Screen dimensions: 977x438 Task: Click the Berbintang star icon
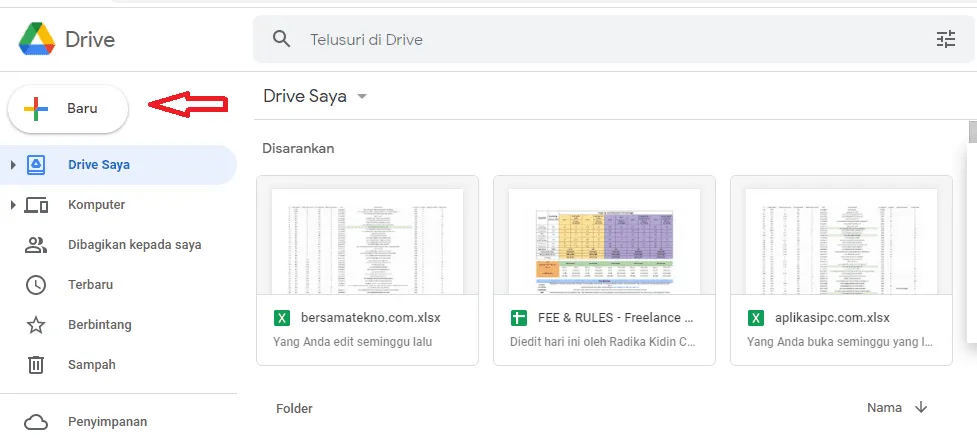(x=36, y=325)
